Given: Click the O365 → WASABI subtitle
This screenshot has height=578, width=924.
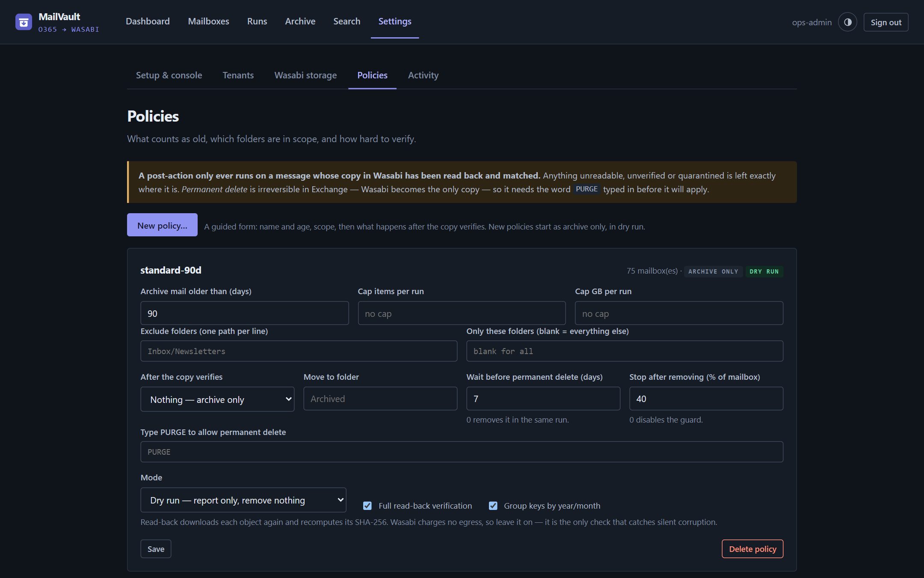Looking at the screenshot, I should [x=69, y=30].
